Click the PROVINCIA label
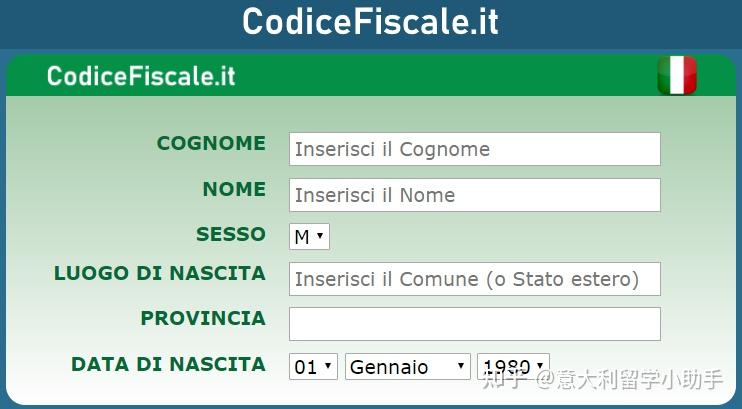Image resolution: width=742 pixels, height=409 pixels. pos(203,318)
